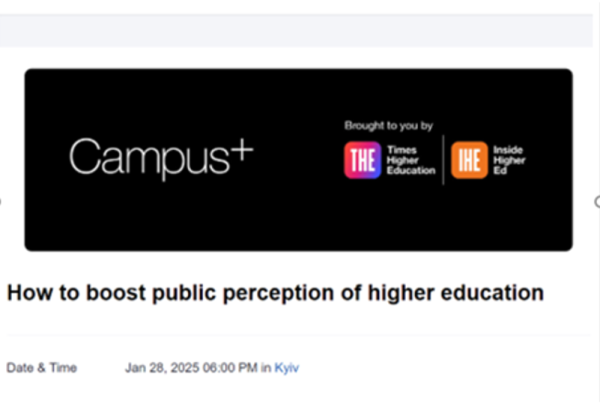
Task: Open the Kyiv timezone link
Action: pos(287,368)
